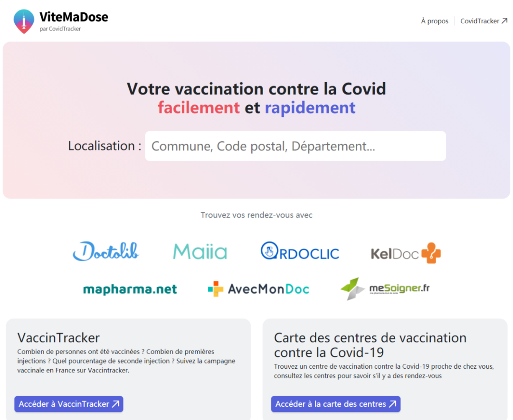Viewport: 513px width, 420px height.
Task: Click the arrow icon beside CovidTracker
Action: pyautogui.click(x=504, y=21)
